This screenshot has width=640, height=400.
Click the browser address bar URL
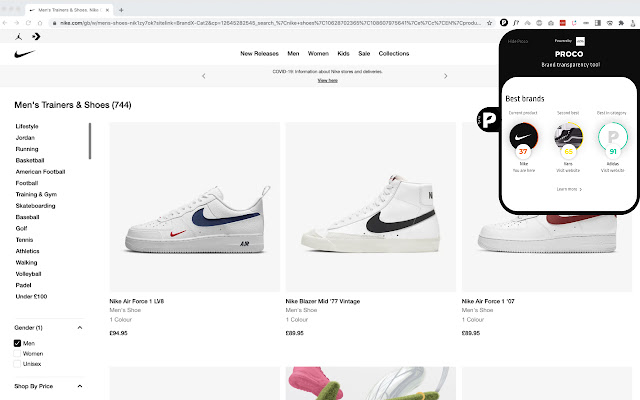(x=270, y=23)
